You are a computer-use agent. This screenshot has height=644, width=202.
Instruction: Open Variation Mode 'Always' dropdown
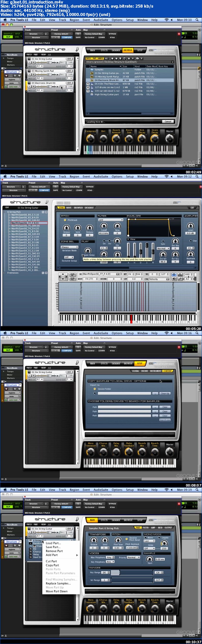[x=69, y=247]
